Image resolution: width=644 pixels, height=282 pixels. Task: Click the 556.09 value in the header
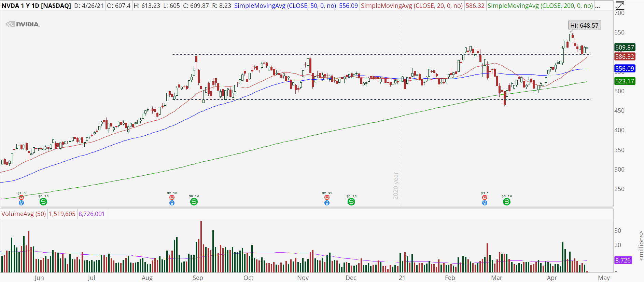point(348,6)
